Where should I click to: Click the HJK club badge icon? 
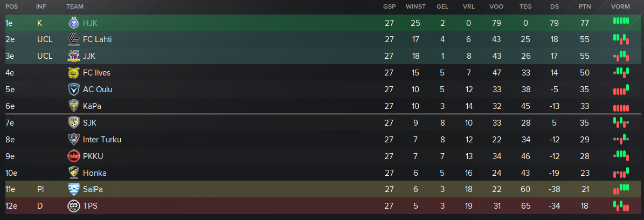[x=73, y=23]
